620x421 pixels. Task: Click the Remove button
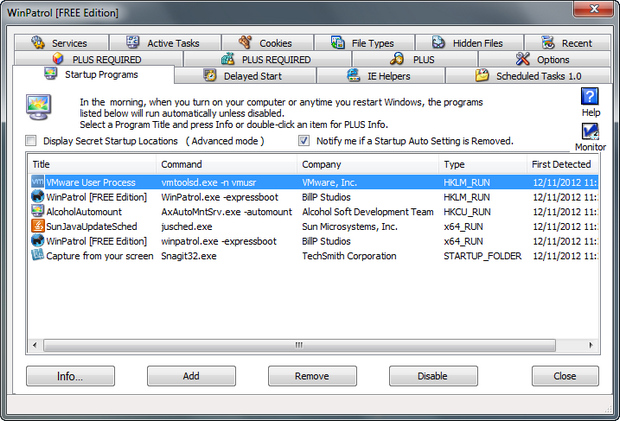(x=312, y=376)
